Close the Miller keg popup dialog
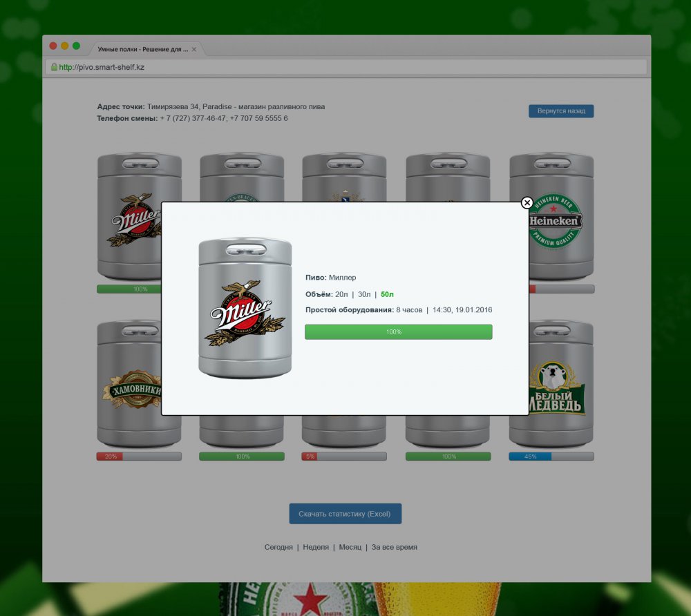The image size is (691, 616). [527, 202]
